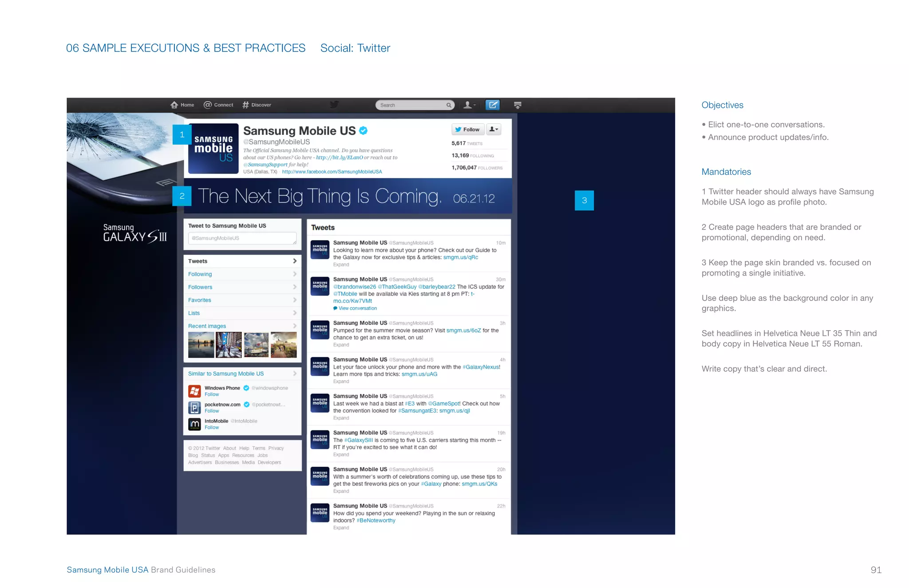The image size is (909, 588).
Task: Open the About footer link
Action: [x=229, y=448]
